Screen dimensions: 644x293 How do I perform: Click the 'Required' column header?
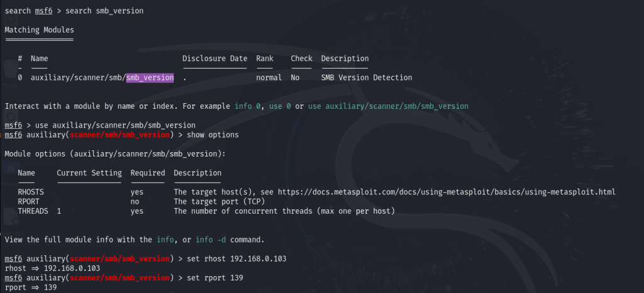tap(147, 173)
